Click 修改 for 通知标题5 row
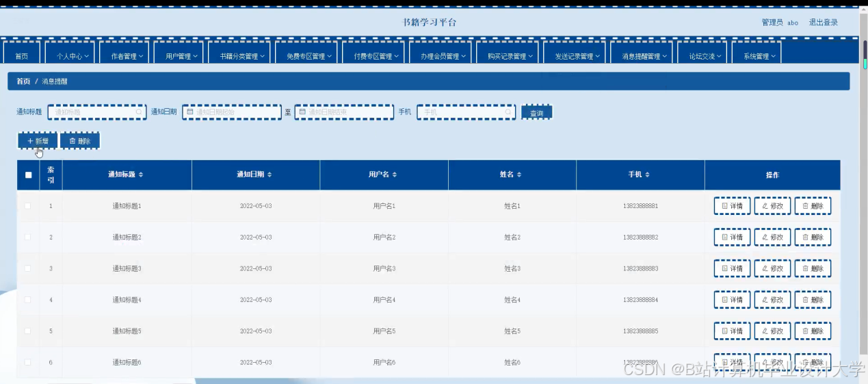 click(772, 331)
